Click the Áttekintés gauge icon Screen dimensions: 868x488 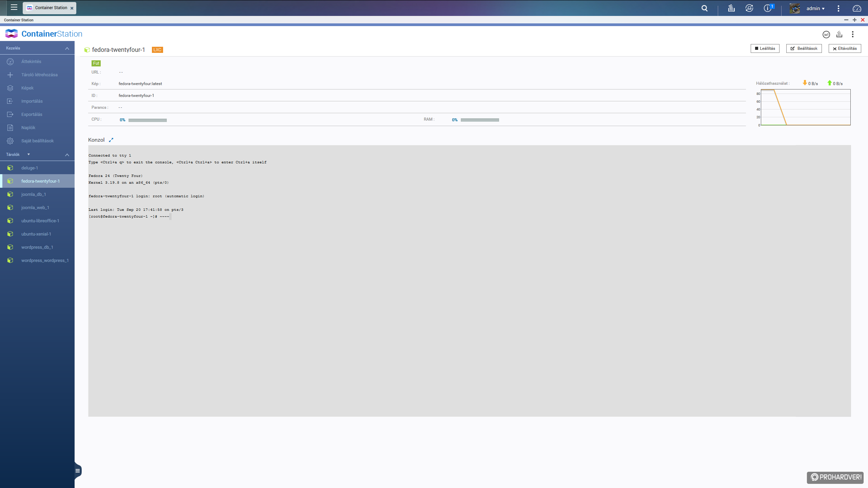pyautogui.click(x=10, y=61)
